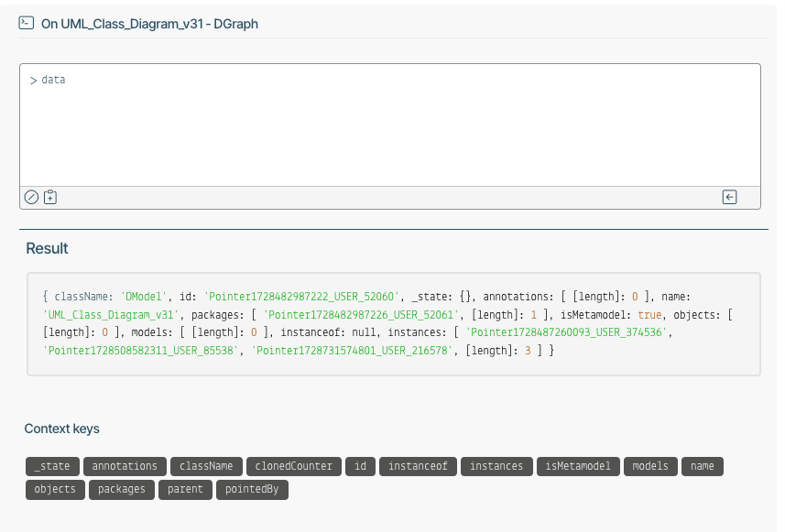Click the clipboard add icon
The height and width of the screenshot is (532, 785).
pos(50,197)
